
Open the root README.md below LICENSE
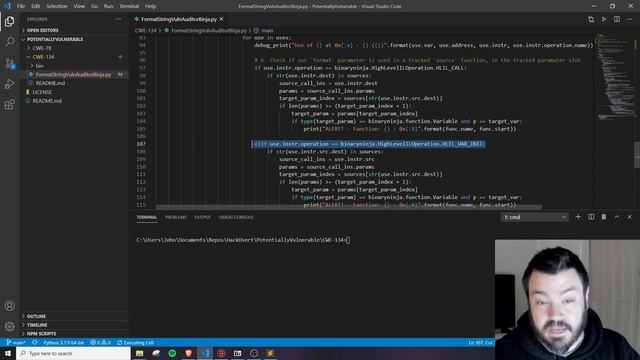[x=47, y=101]
